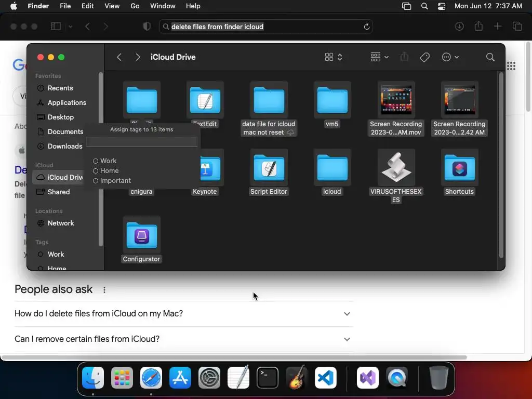
Task: Open Control Center in menu bar
Action: (x=442, y=6)
